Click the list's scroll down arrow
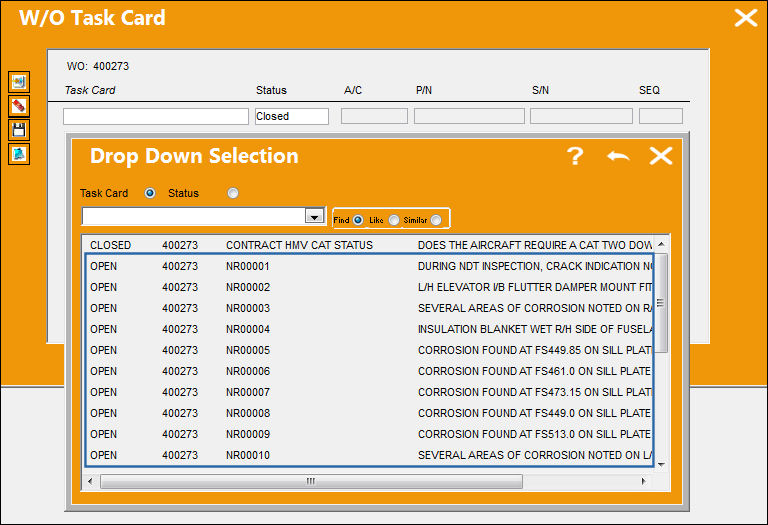Screen dimensions: 768x525 661,464
